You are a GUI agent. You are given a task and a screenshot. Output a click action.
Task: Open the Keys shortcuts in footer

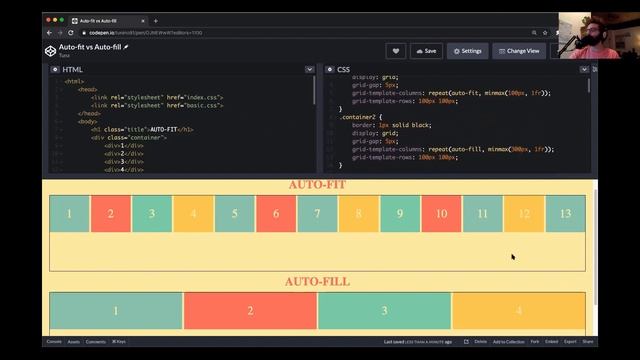pos(119,342)
